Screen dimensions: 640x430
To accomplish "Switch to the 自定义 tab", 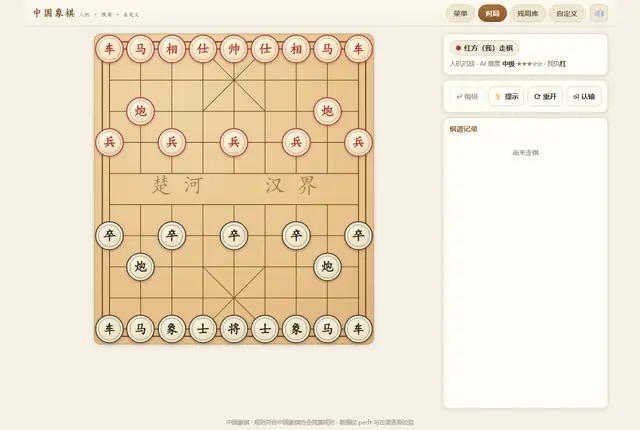I will click(567, 13).
